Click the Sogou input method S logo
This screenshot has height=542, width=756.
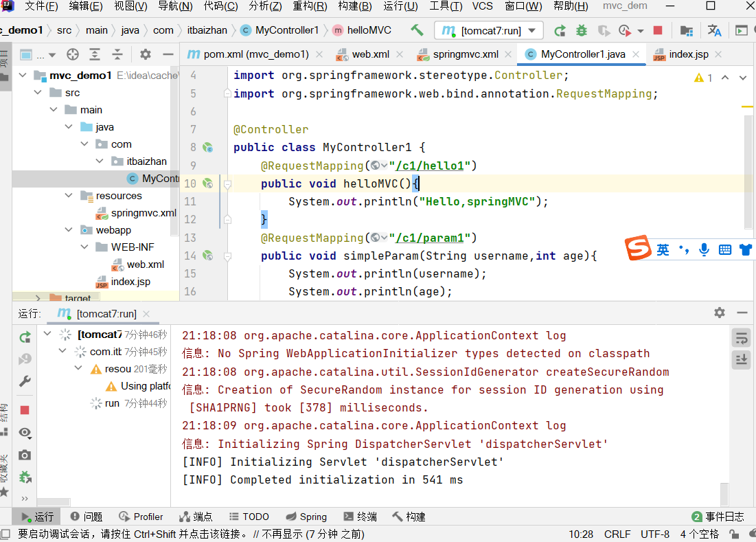point(639,249)
